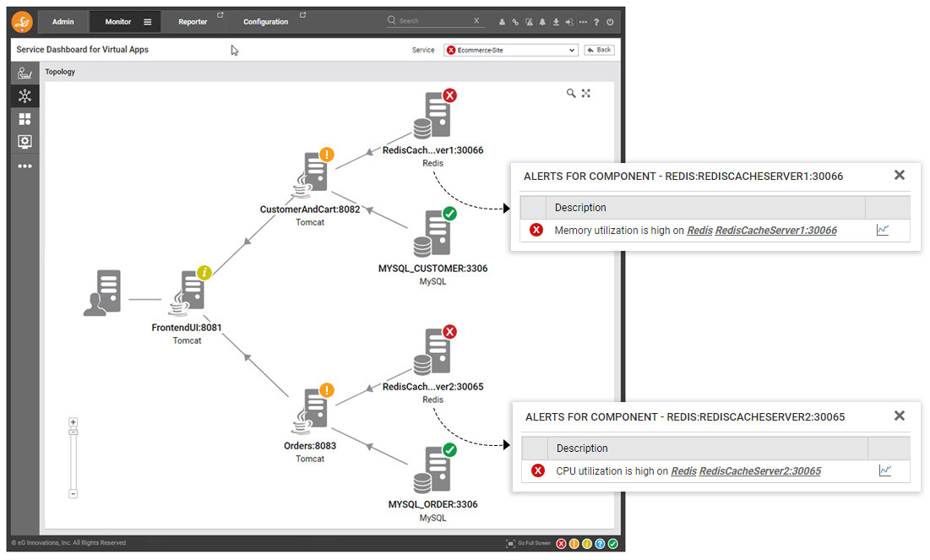Select the Orders:8083 Tomcat node
The height and width of the screenshot is (560, 930).
tap(311, 410)
